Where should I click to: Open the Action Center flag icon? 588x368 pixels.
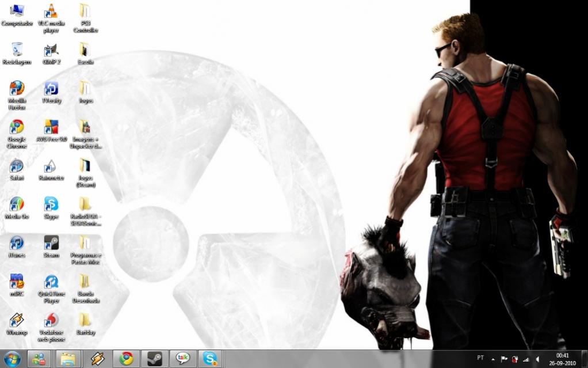504,359
